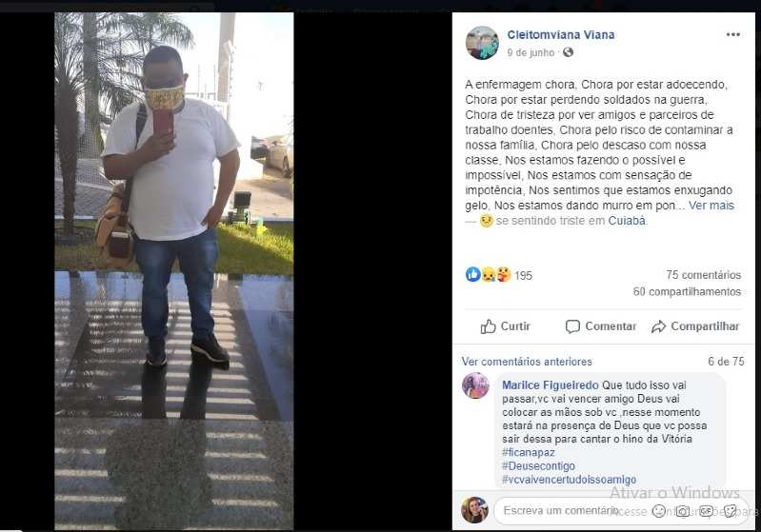Click the globe public privacy icon
761x532 pixels.
(x=568, y=52)
